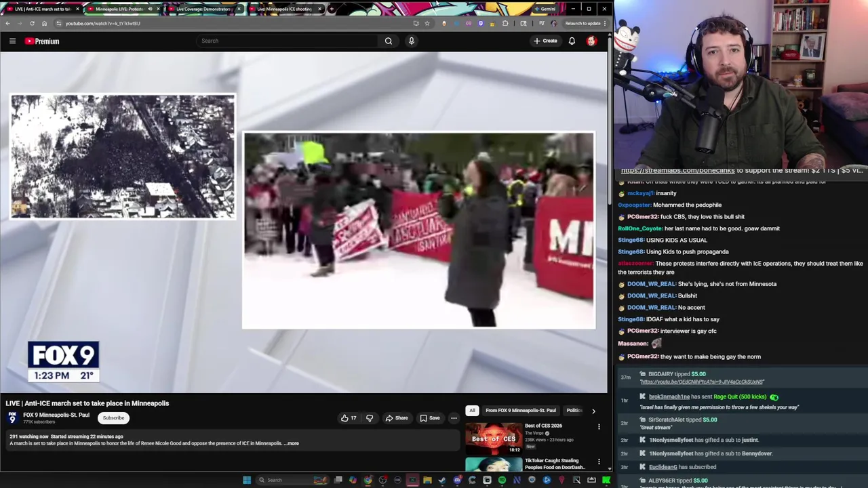Screen dimensions: 868x488
Task: Click SirScratchAlot tipped $5.00 entry
Action: click(682, 420)
